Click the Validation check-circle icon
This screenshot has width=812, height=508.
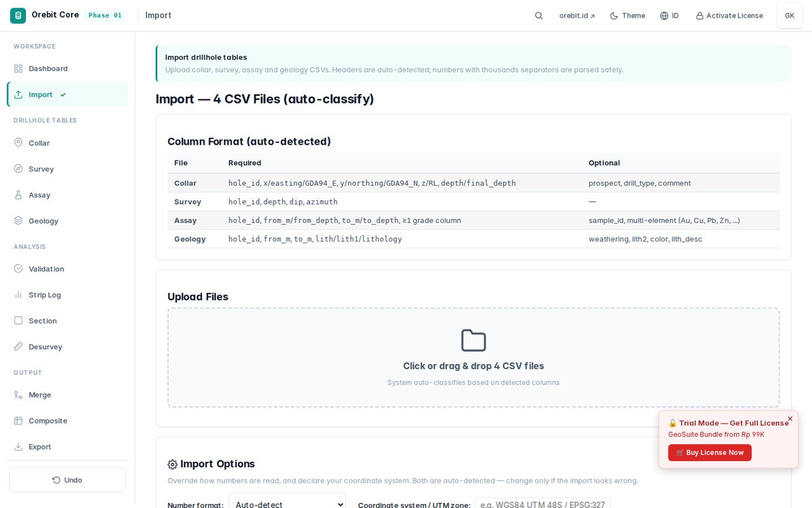(x=18, y=269)
